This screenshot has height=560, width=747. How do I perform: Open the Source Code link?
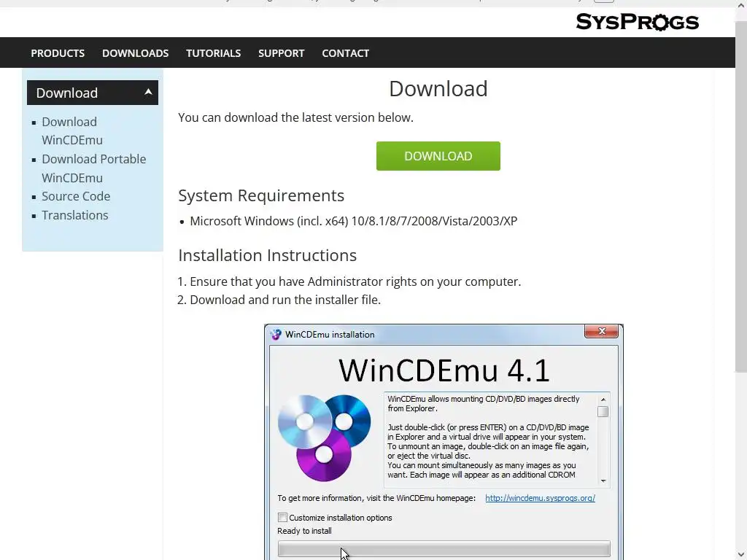pyautogui.click(x=76, y=196)
